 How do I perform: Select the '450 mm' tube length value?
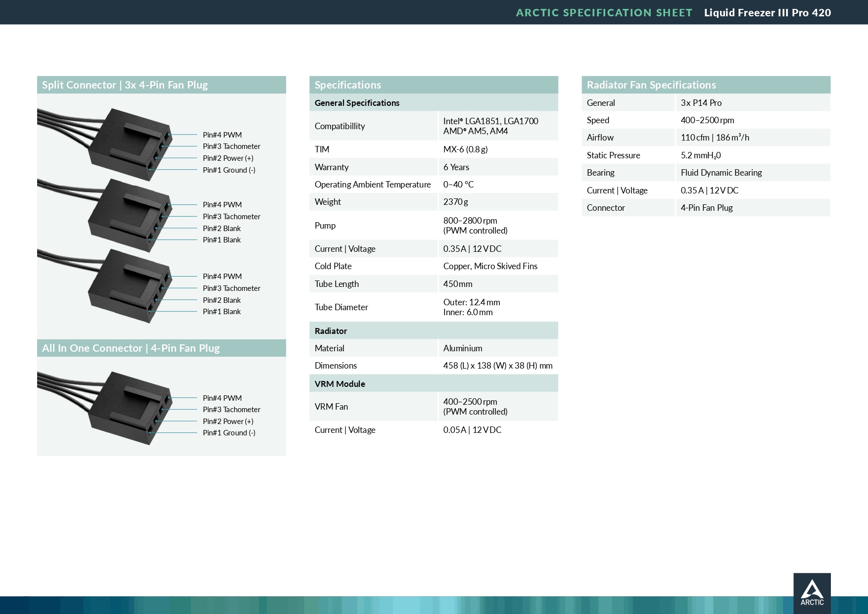tap(458, 284)
